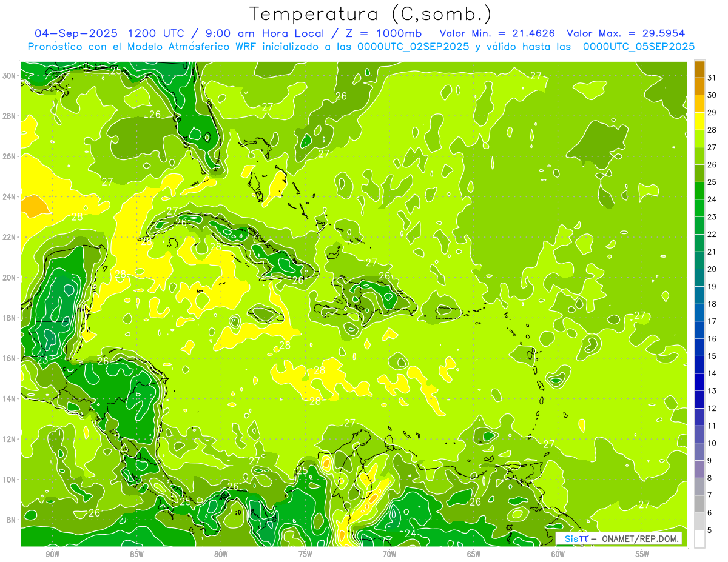Pick the purple legend swatch between 8 and 9
This screenshot has height=562, width=728.
coord(699,469)
